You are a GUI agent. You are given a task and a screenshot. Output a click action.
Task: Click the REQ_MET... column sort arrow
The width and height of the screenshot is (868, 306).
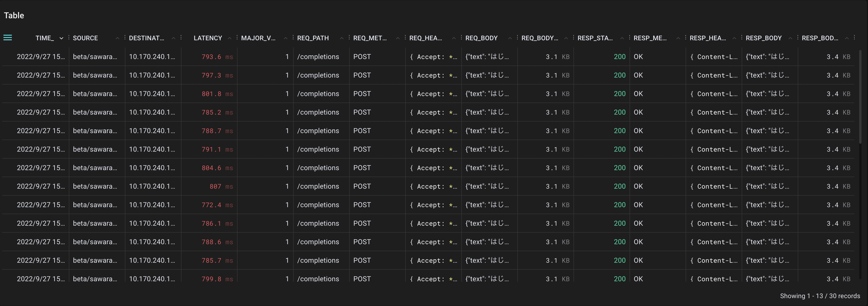tap(398, 38)
